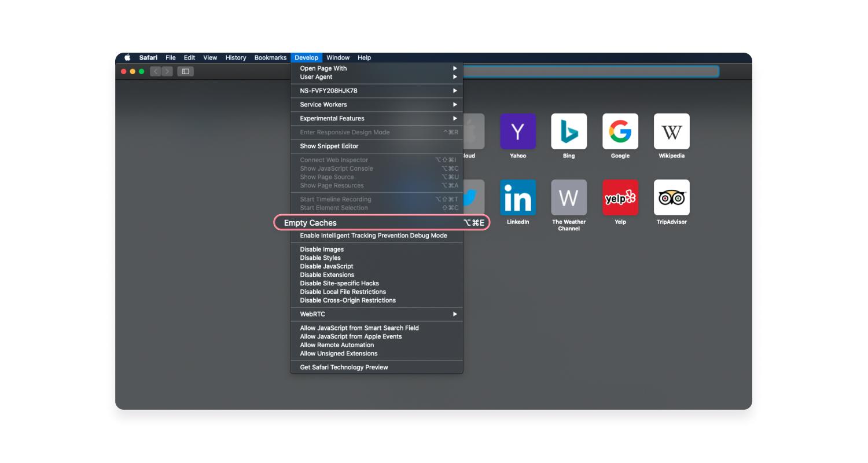The image size is (868, 463).
Task: Open the Safari menu
Action: pyautogui.click(x=148, y=57)
